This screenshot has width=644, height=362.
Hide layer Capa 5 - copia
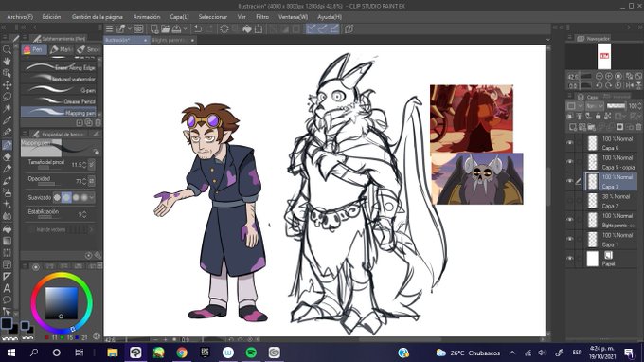click(x=570, y=162)
